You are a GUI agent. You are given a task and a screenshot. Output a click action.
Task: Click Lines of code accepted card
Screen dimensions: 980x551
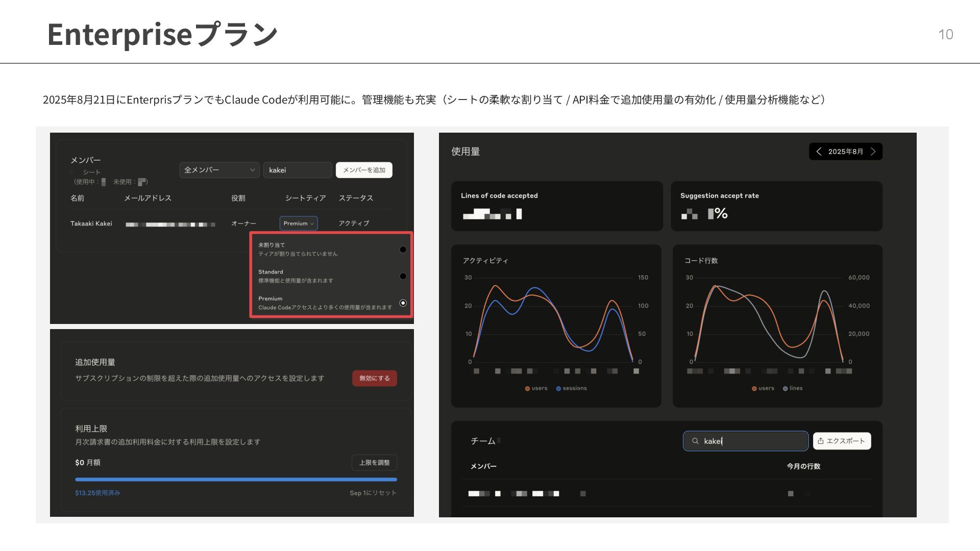tap(557, 206)
